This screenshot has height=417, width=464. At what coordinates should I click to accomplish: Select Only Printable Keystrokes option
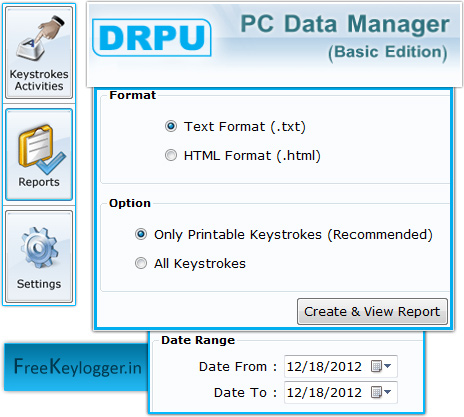(141, 234)
